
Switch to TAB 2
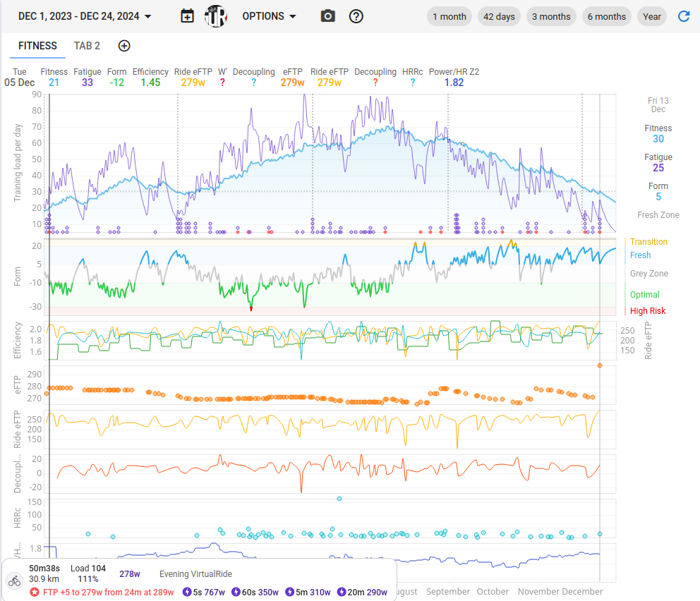pyautogui.click(x=87, y=46)
